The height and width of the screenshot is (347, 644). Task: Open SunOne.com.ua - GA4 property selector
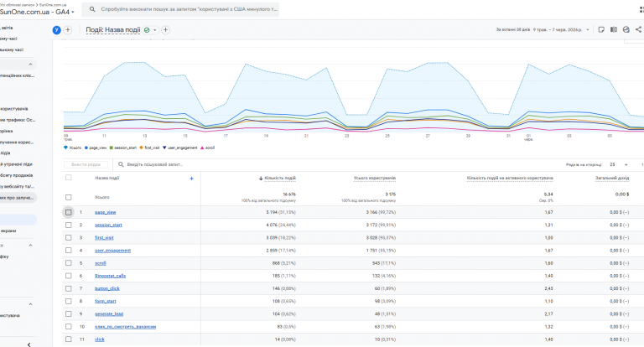click(38, 12)
